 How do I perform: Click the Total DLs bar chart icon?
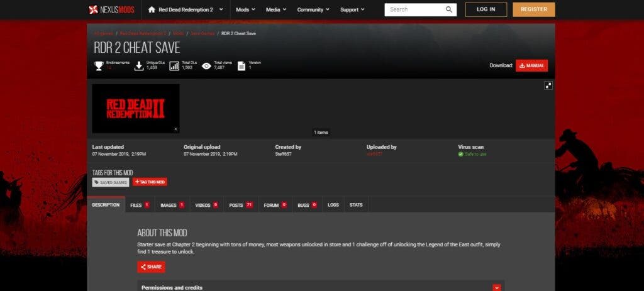pyautogui.click(x=174, y=65)
